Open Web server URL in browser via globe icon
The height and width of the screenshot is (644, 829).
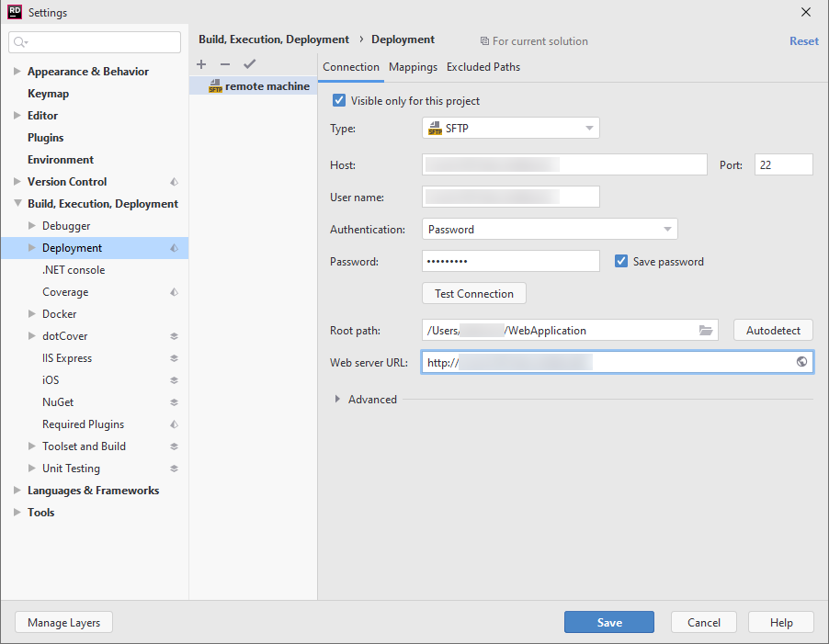tap(801, 362)
